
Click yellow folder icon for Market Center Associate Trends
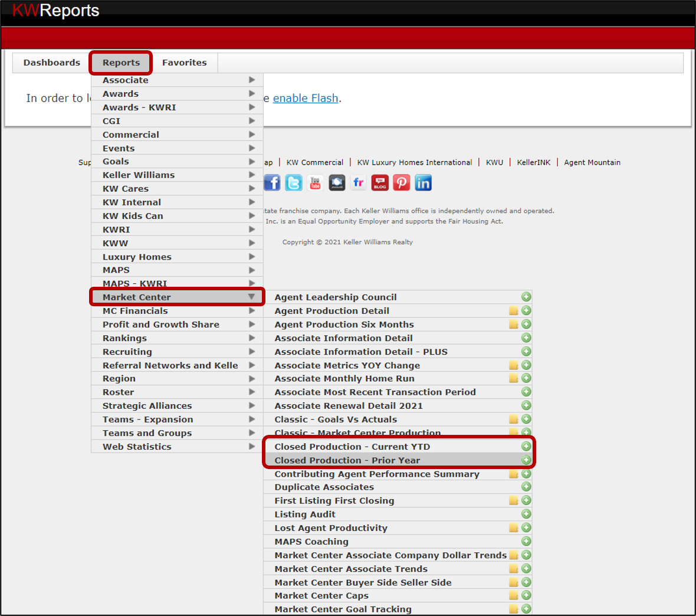514,569
